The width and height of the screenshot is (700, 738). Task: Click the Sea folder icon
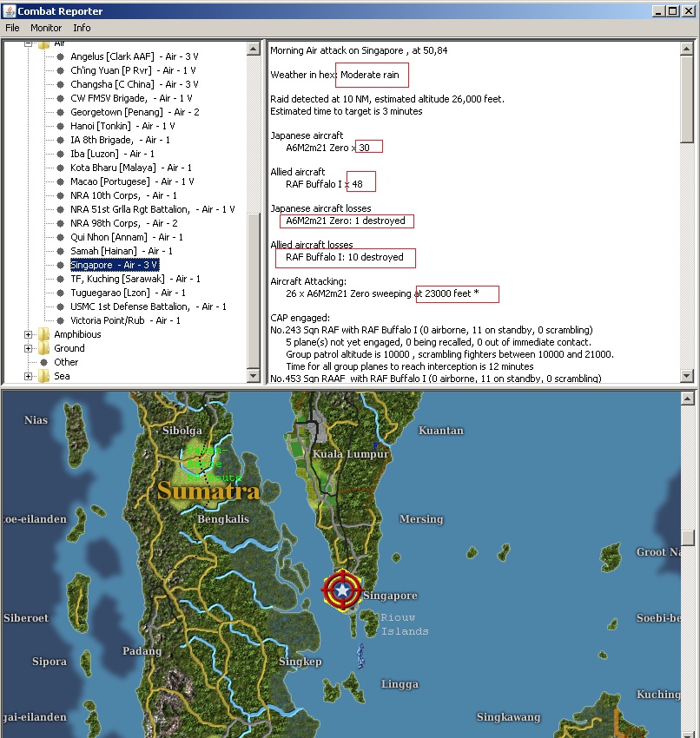click(x=43, y=377)
